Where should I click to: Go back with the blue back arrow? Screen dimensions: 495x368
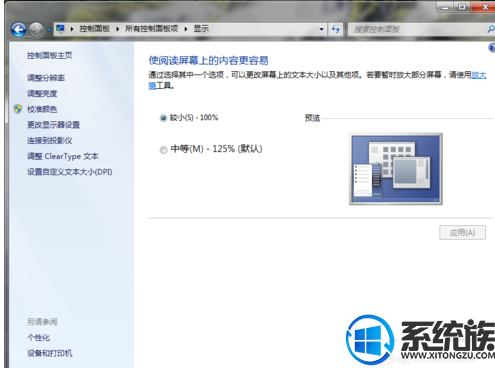click(19, 30)
